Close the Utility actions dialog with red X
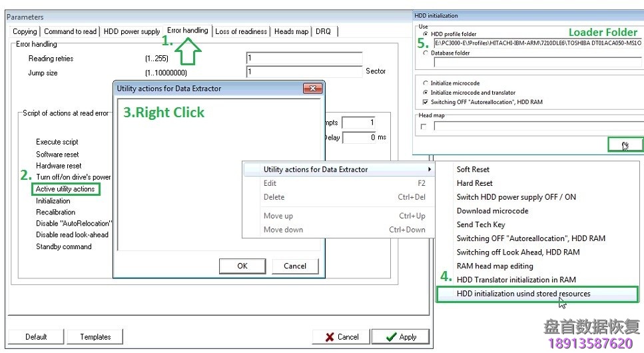 pos(312,88)
